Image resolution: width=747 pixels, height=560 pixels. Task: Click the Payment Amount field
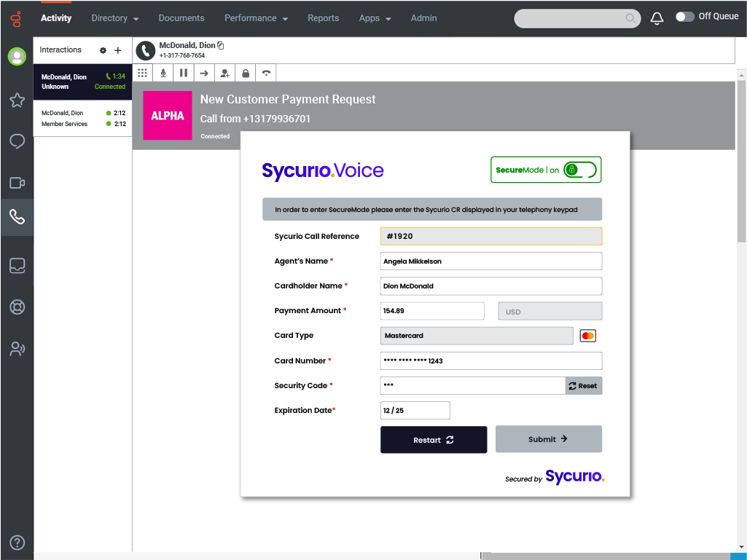point(431,311)
